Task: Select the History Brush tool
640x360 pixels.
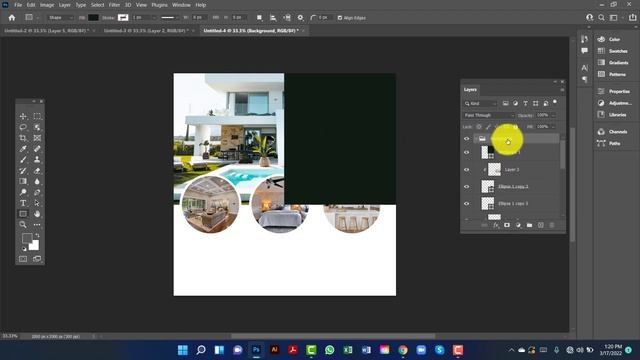Action: pos(23,171)
